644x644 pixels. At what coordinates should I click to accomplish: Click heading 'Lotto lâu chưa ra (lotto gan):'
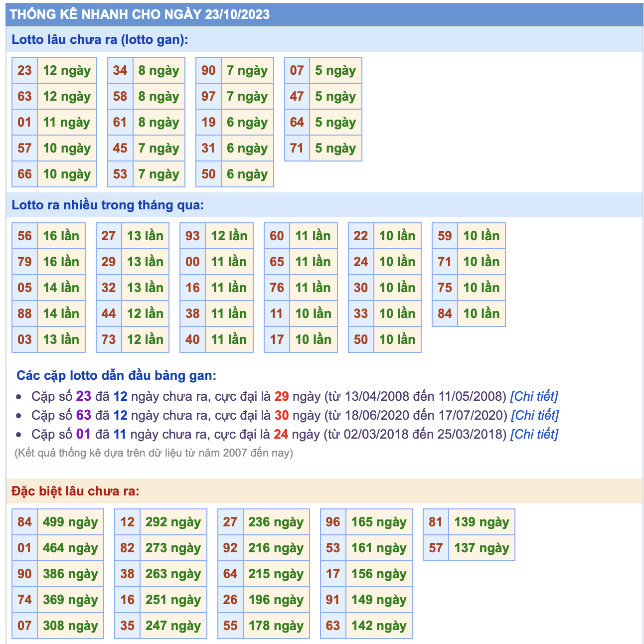pyautogui.click(x=100, y=39)
